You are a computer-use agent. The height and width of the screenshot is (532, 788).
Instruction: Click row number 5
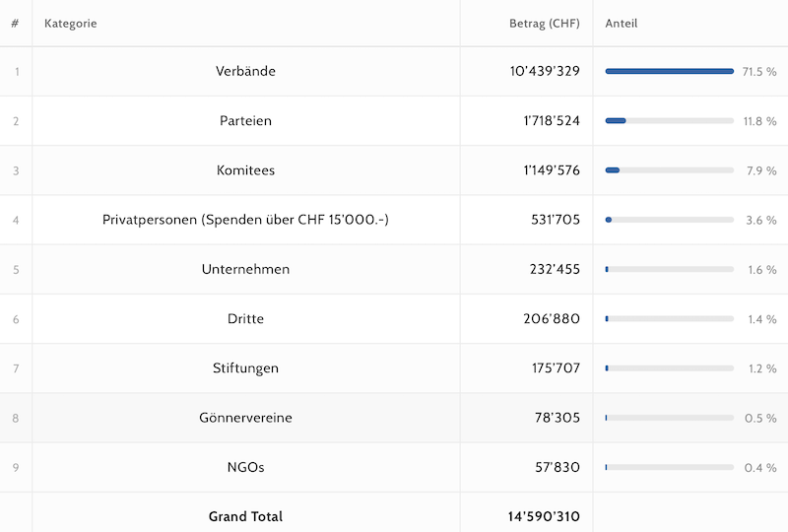tap(16, 270)
